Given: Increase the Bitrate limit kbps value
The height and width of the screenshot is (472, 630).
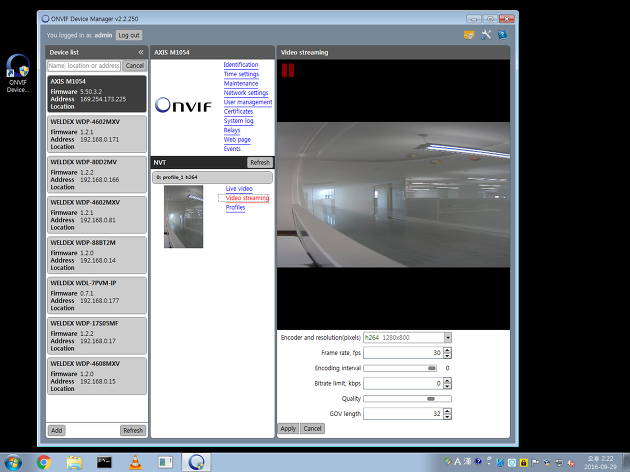Looking at the screenshot, I should coord(447,380).
